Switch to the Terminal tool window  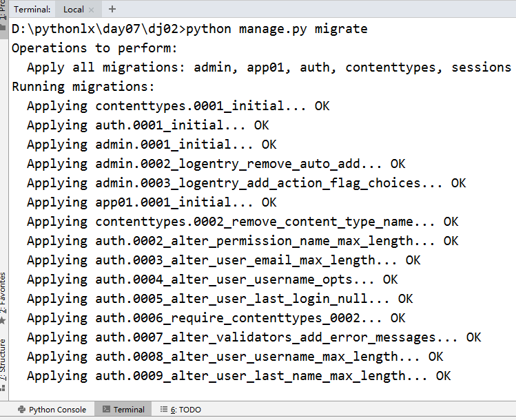coord(123,410)
